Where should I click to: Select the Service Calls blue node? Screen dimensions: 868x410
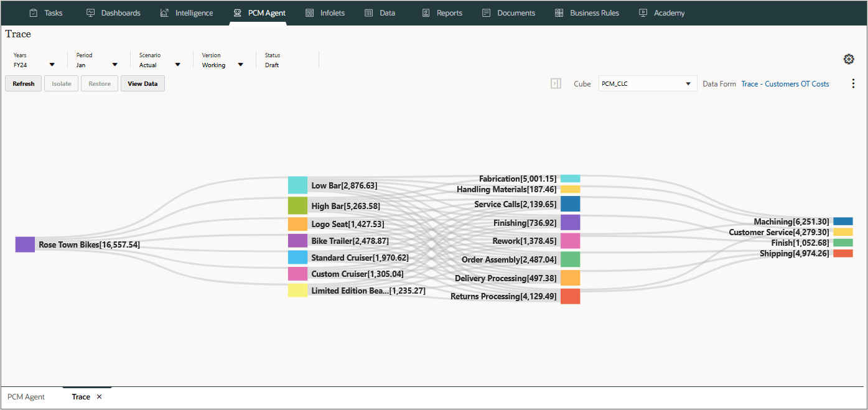[x=570, y=204]
